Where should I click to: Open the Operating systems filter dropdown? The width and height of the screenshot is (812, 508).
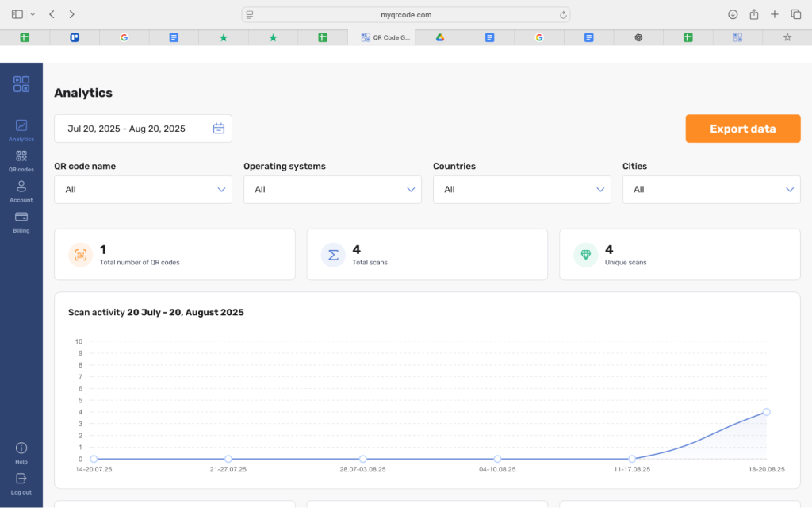[x=332, y=189]
